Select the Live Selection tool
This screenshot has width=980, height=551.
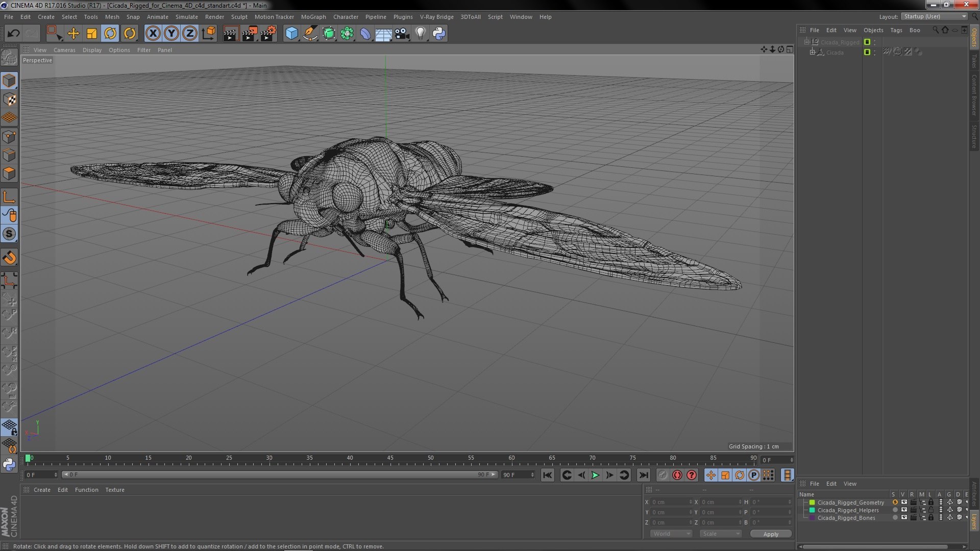tap(54, 34)
